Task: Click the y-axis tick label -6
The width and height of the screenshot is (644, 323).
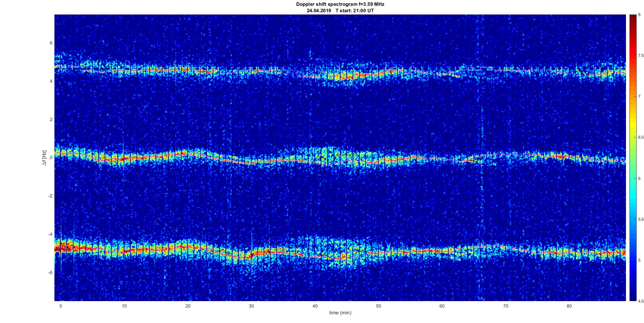Action: [x=50, y=273]
